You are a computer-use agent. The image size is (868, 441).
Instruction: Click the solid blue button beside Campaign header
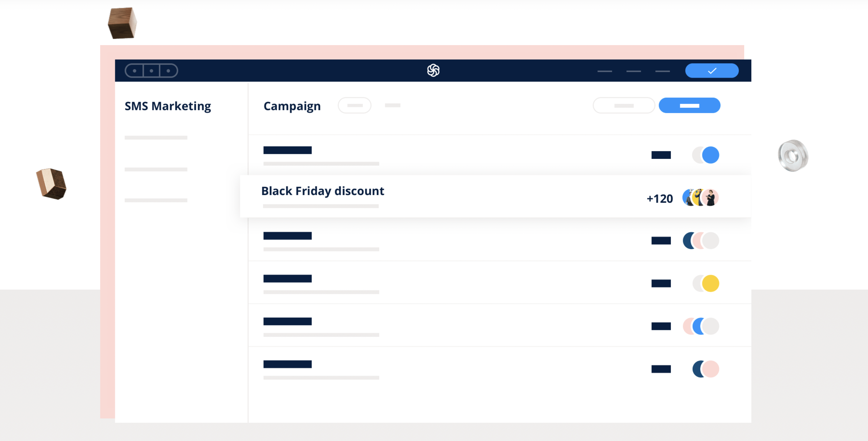tap(689, 105)
